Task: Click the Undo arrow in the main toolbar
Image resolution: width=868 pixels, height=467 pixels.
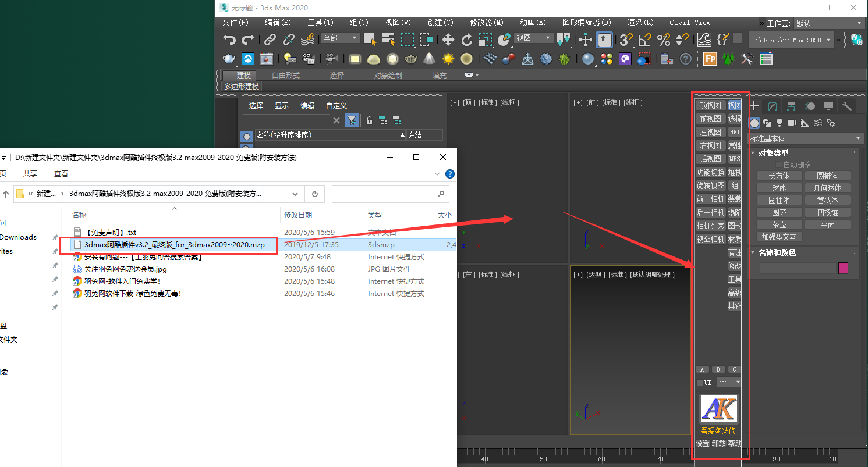Action: 229,40
